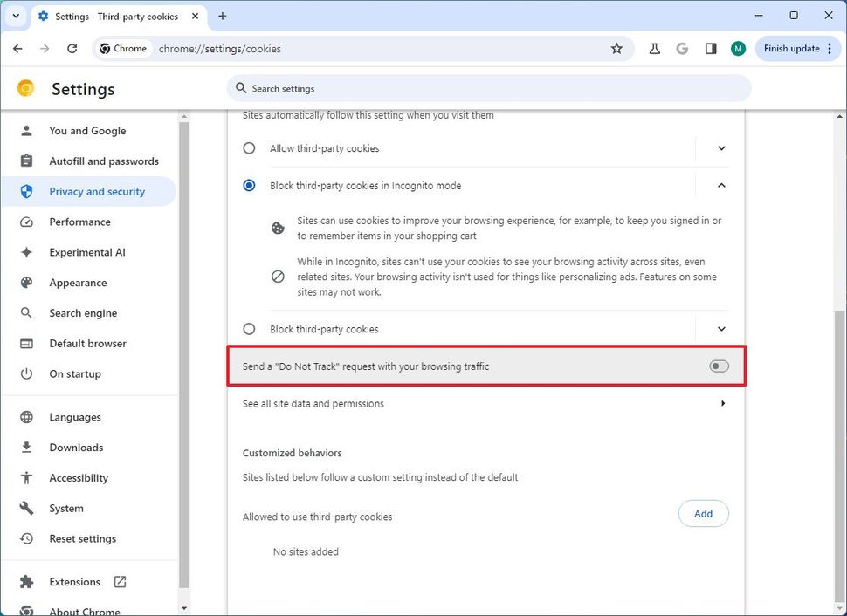The width and height of the screenshot is (847, 616).
Task: Collapse the Block in Incognito mode section
Action: [720, 185]
